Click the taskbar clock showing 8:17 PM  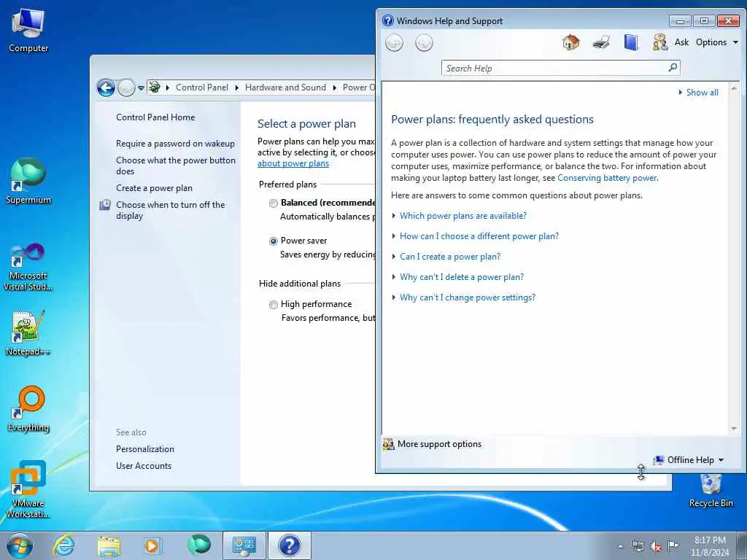point(710,546)
